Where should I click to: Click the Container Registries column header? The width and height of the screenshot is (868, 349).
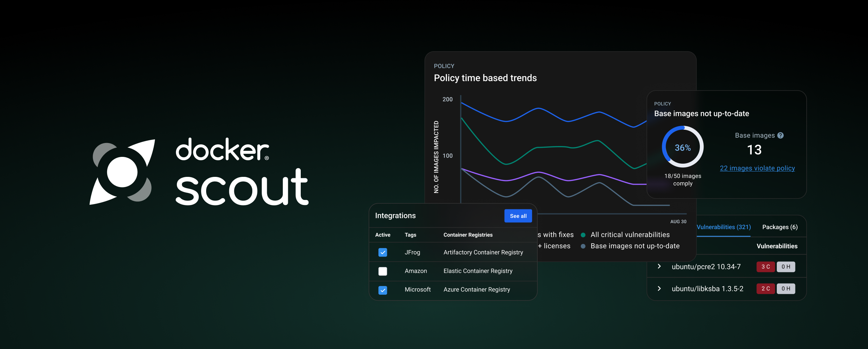(468, 235)
